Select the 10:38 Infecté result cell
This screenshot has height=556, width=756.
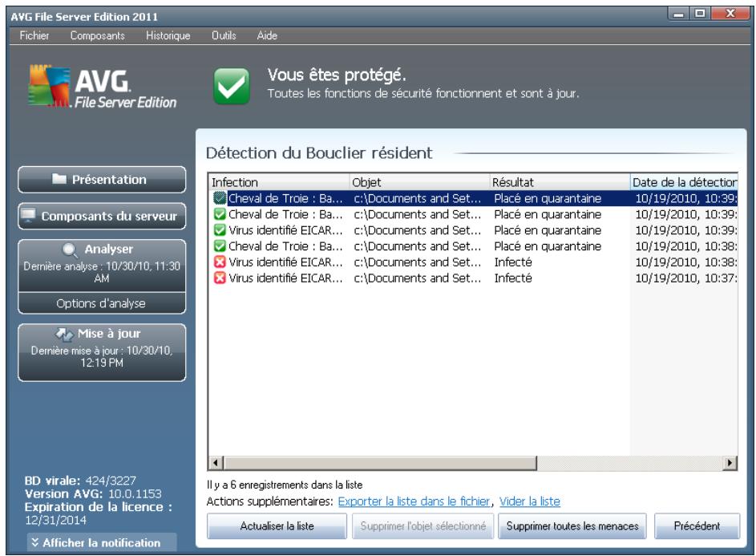click(513, 262)
